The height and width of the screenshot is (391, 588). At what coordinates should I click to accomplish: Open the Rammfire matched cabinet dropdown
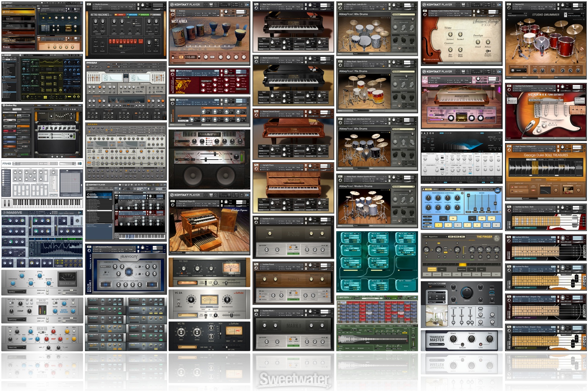182,159
